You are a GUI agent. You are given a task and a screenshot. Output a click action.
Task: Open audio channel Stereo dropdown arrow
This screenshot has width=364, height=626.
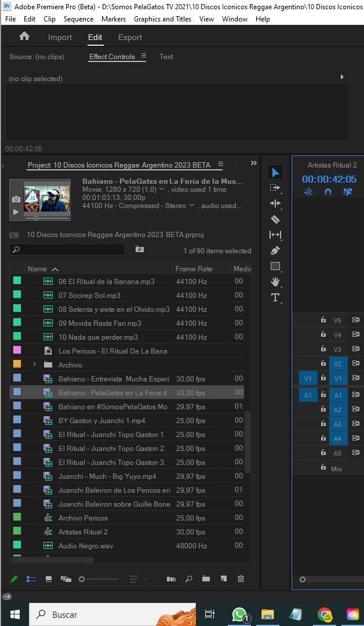[x=191, y=206]
